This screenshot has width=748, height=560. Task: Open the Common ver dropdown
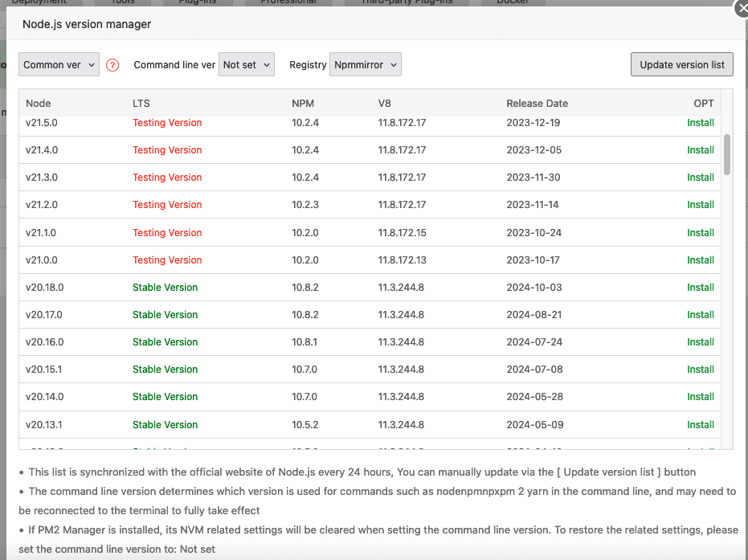(x=59, y=65)
